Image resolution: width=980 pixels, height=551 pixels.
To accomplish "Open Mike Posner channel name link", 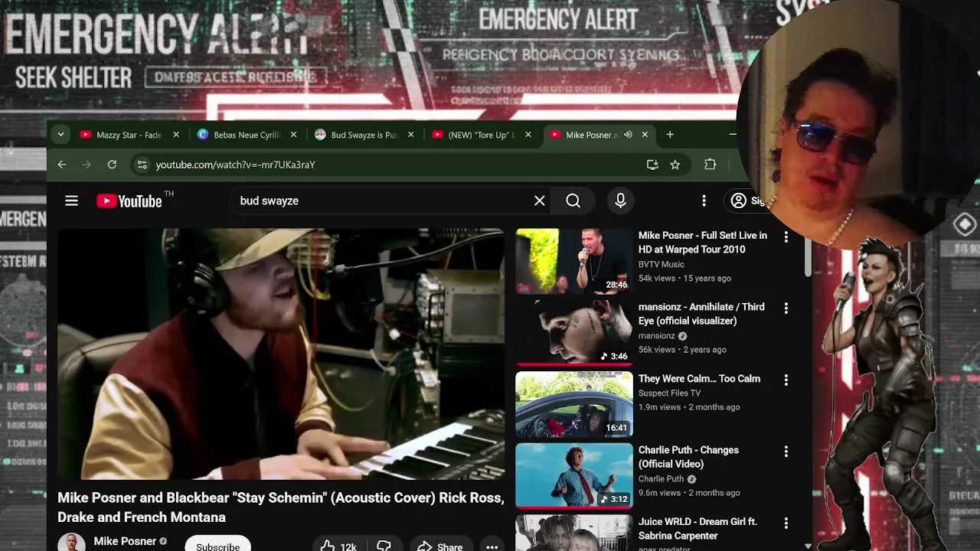I will click(x=125, y=541).
